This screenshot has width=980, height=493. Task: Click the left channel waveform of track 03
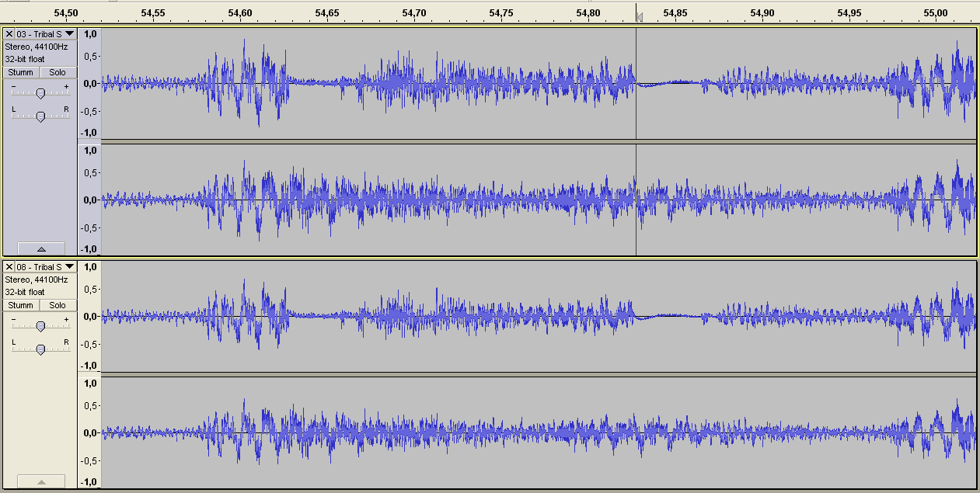539,84
